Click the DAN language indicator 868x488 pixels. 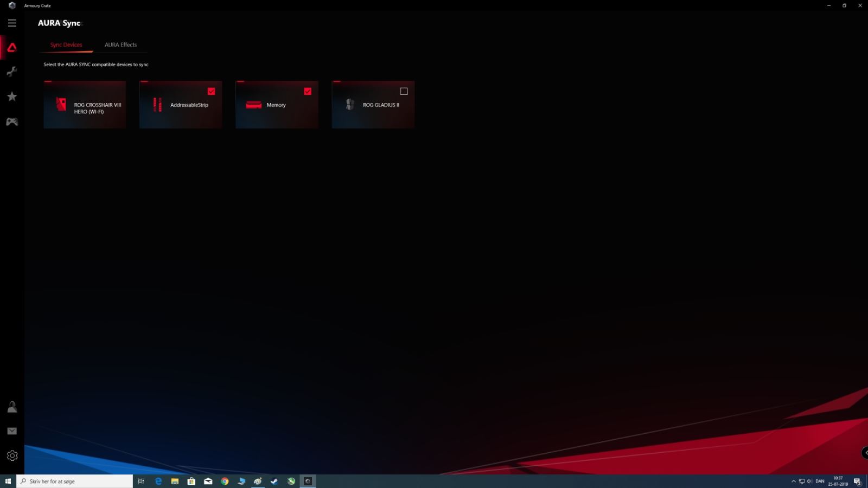pyautogui.click(x=820, y=481)
